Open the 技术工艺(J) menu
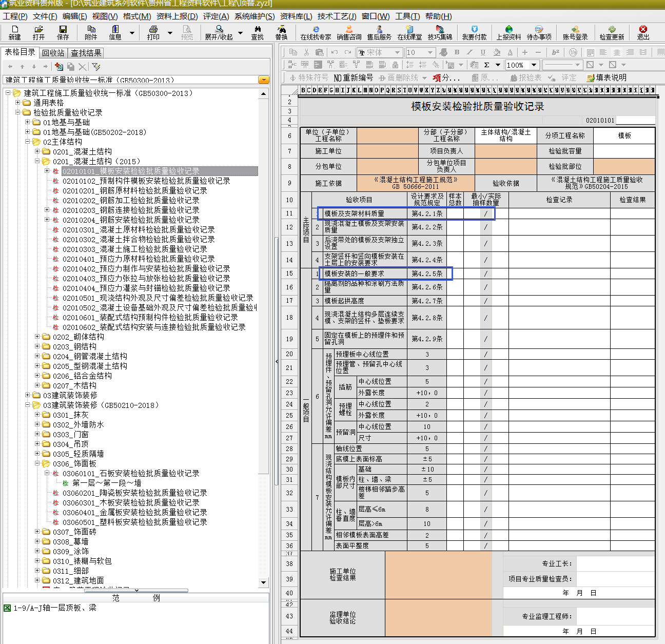 pyautogui.click(x=337, y=16)
